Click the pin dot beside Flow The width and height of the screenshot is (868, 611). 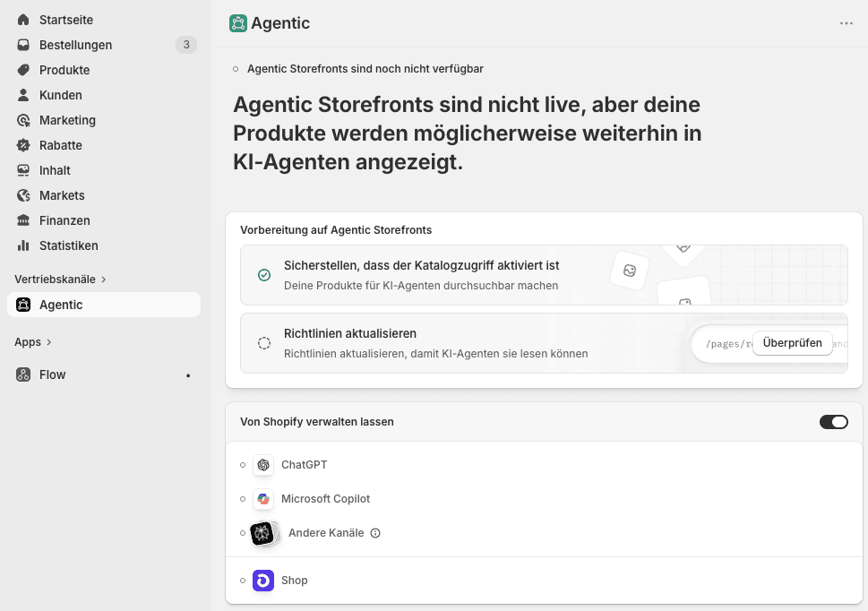(x=188, y=375)
